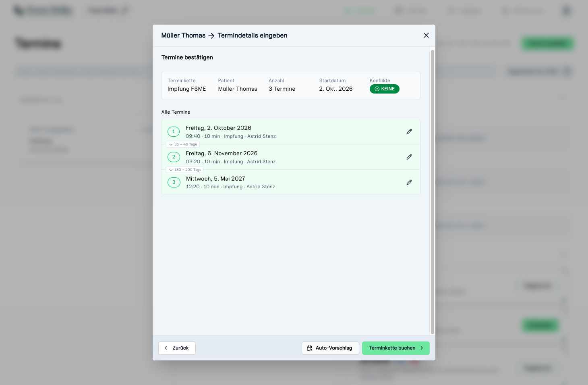Click the patient value Müller Thomas in summary

[238, 89]
